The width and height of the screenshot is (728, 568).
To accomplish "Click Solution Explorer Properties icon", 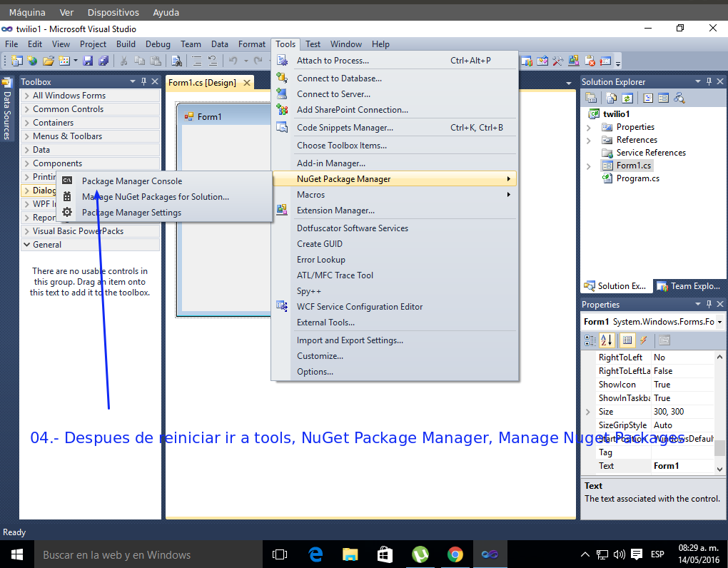I will click(591, 98).
